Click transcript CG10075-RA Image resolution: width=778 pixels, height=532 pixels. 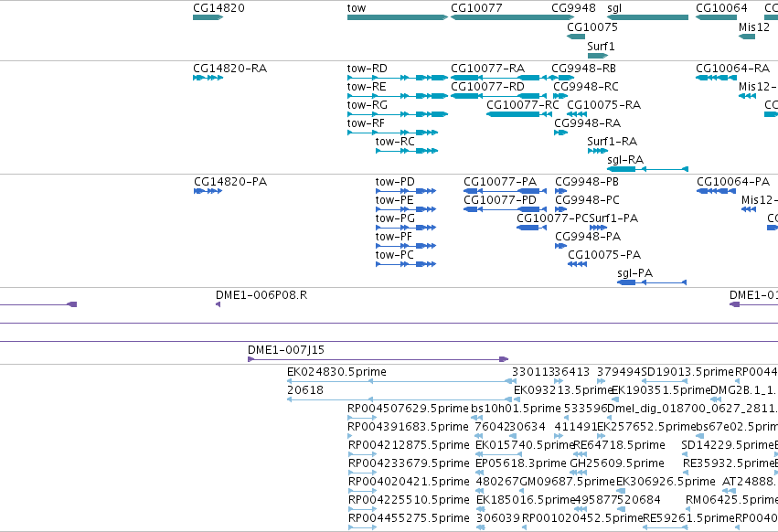coord(577,114)
